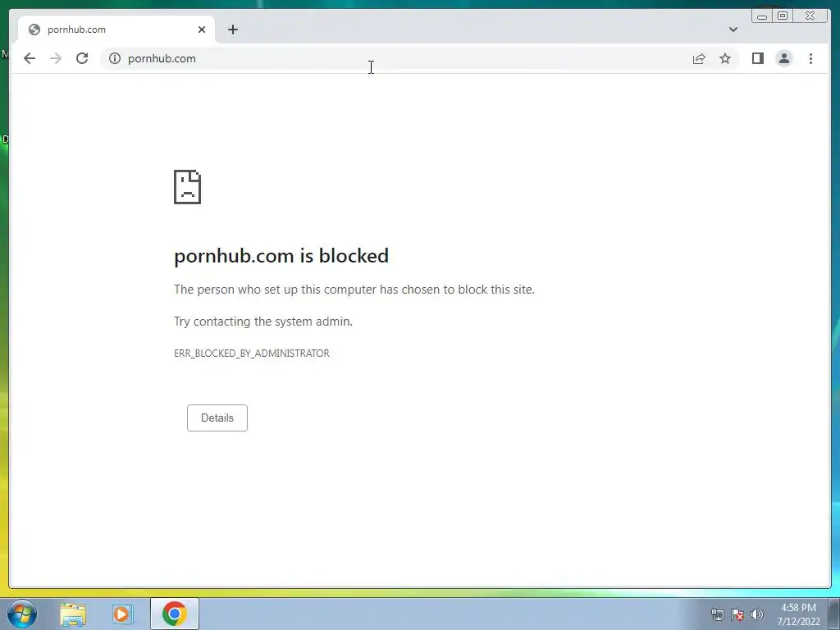Click the 'pornhub.com is blocked' heading

pos(281,256)
